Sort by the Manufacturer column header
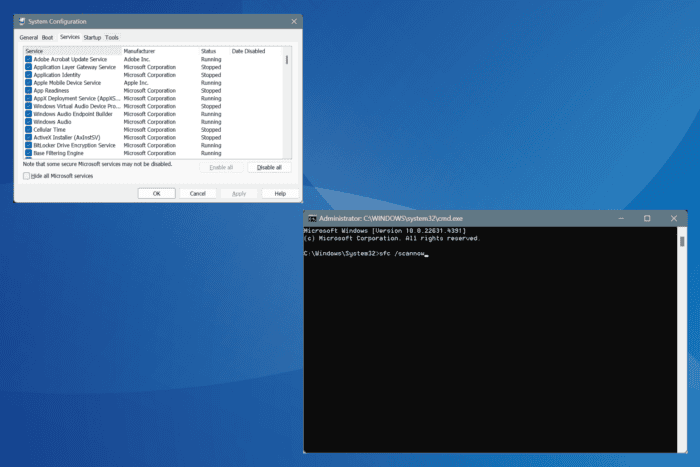This screenshot has height=467, width=700. pyautogui.click(x=160, y=51)
